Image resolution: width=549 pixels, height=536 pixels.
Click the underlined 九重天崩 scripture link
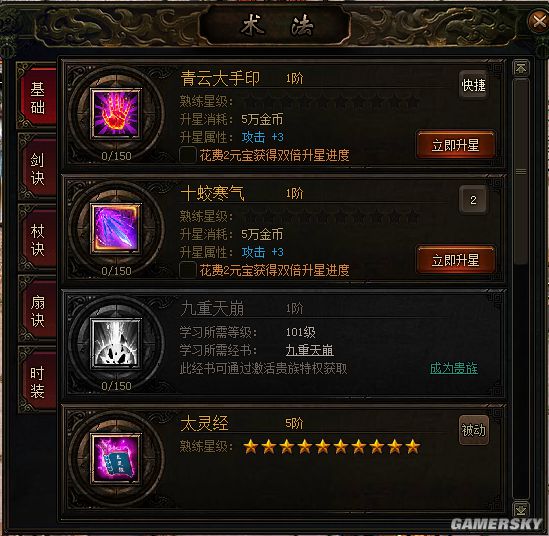(x=310, y=350)
